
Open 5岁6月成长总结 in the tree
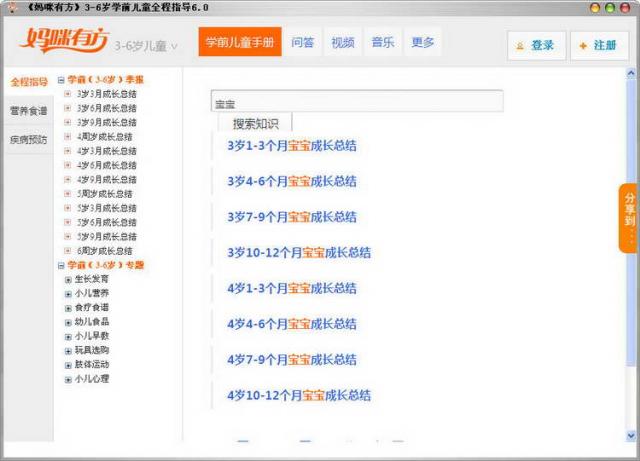(x=107, y=223)
